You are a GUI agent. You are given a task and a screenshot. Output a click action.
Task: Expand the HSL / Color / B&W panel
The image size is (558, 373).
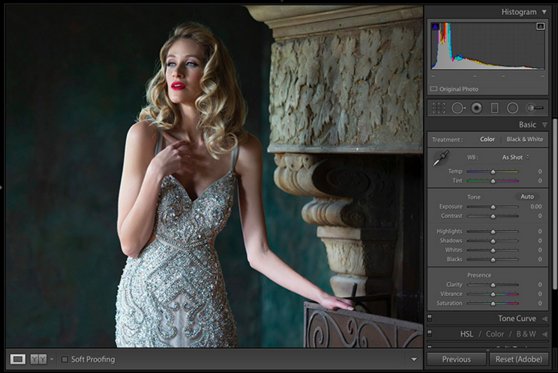click(x=545, y=334)
